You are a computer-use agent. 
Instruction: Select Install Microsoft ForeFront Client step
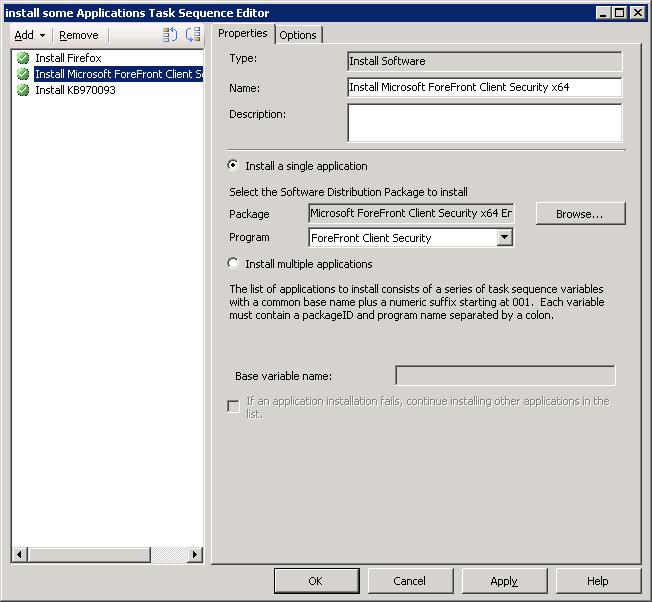coord(119,74)
